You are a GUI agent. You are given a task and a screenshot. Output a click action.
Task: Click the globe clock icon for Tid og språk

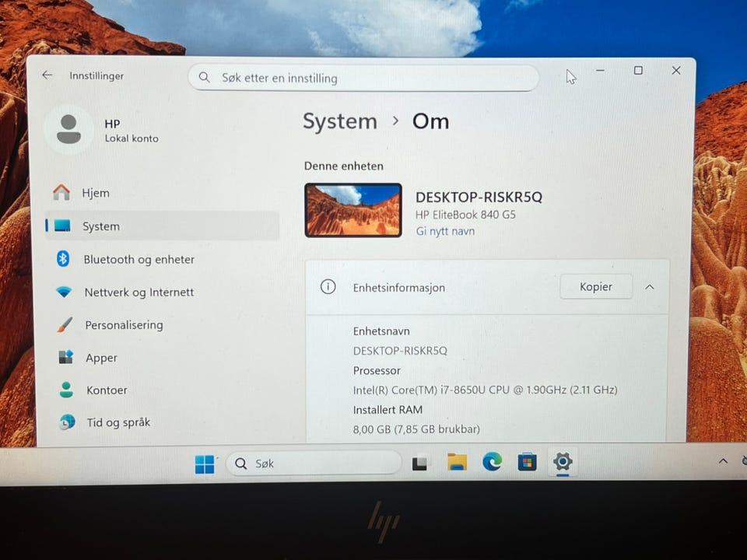pos(67,422)
